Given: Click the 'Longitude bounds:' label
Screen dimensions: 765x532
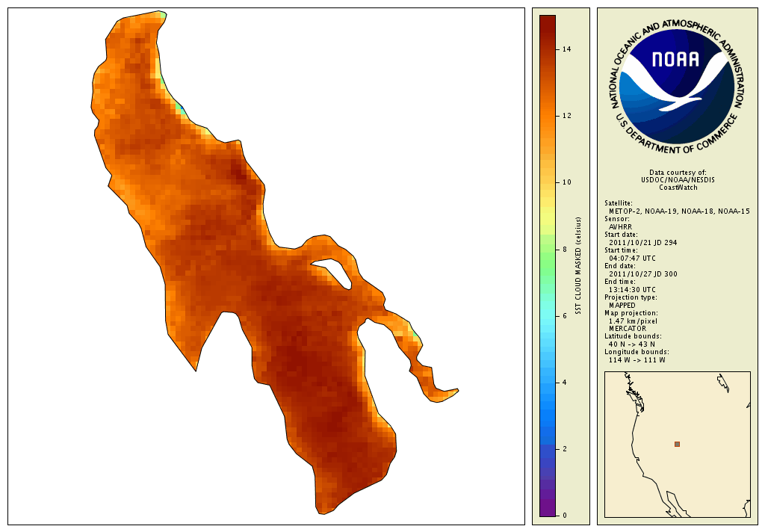Looking at the screenshot, I should 637,352.
